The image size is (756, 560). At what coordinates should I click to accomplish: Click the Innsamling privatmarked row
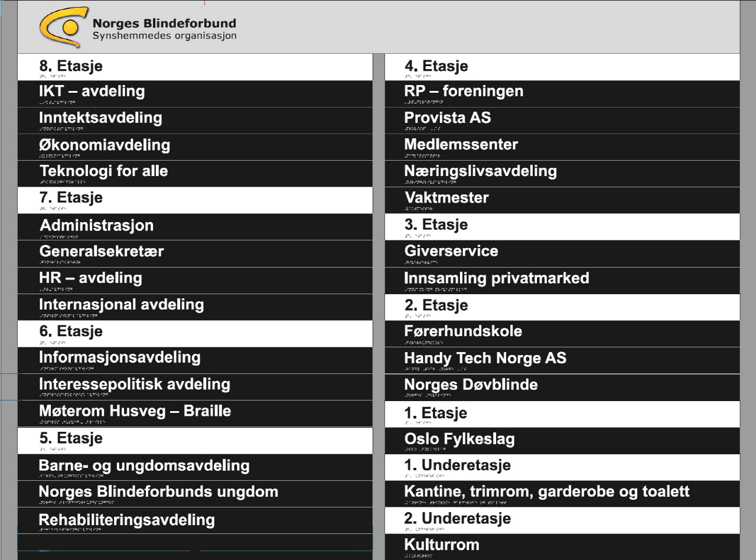tap(562, 281)
